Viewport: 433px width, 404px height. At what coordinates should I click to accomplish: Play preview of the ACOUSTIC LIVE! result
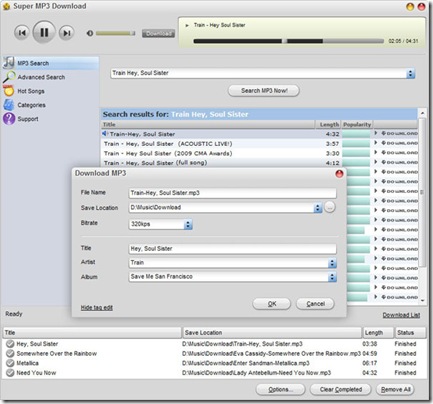[x=376, y=143]
